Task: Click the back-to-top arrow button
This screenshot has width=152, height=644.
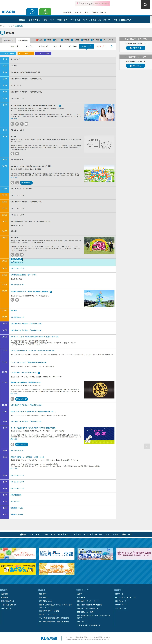Action: coord(147,446)
